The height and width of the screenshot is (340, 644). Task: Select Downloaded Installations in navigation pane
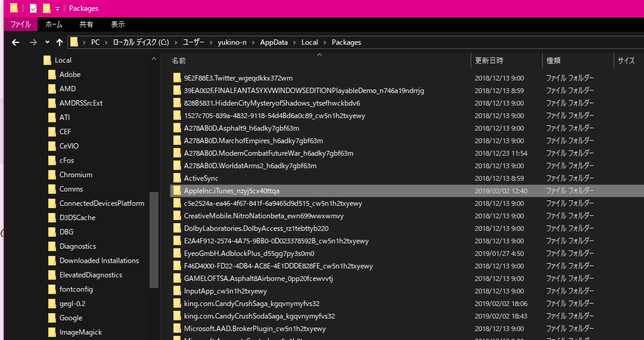(99, 261)
